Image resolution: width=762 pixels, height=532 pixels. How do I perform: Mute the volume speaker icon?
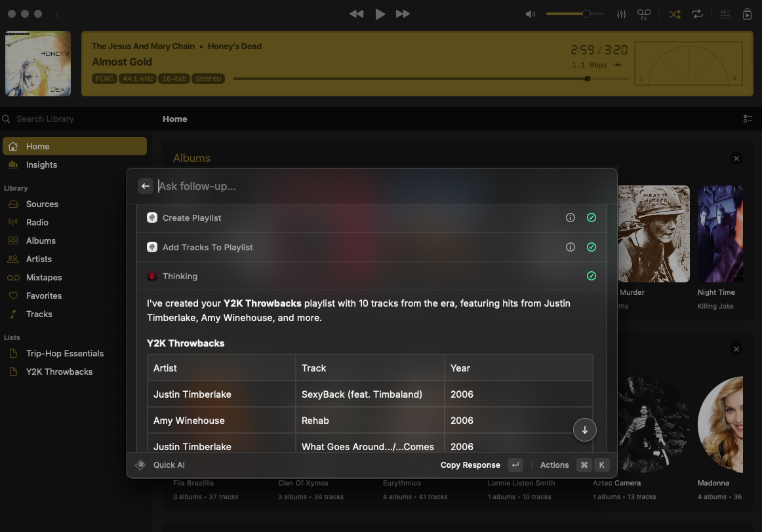(531, 14)
